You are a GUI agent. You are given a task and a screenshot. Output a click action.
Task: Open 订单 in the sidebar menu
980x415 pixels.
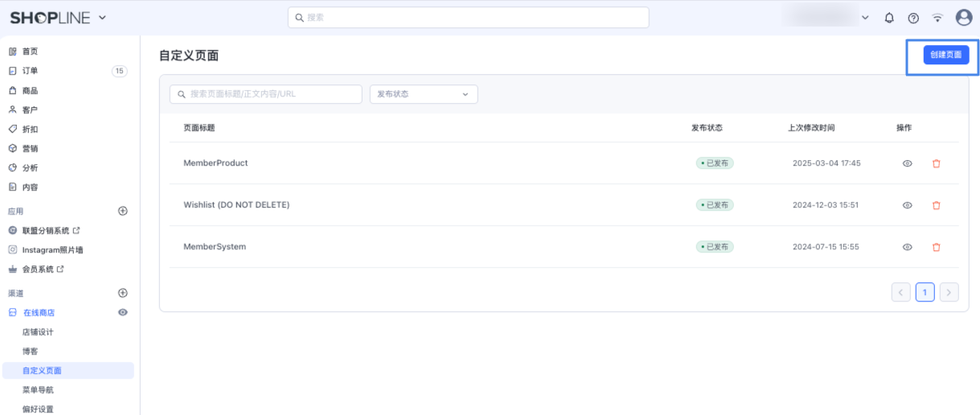(x=30, y=71)
